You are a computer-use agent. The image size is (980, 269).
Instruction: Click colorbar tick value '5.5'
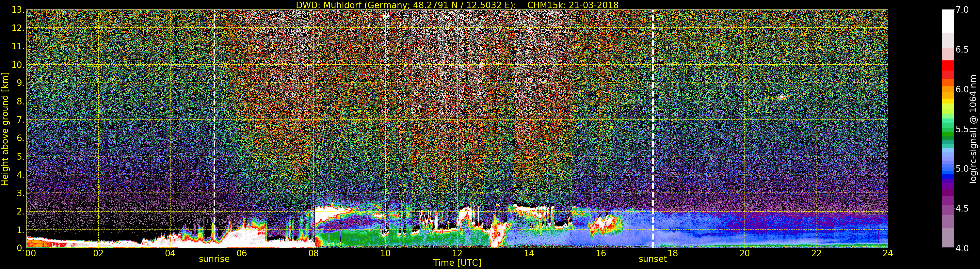click(962, 129)
